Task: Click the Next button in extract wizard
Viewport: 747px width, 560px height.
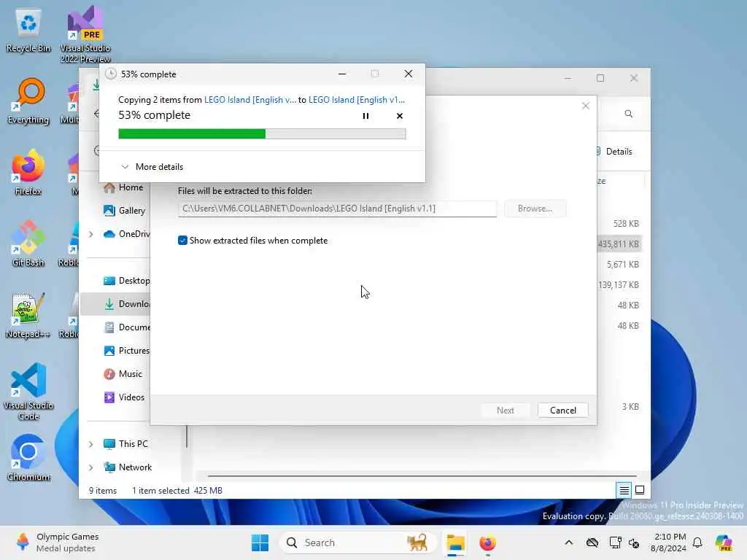Action: coord(505,411)
